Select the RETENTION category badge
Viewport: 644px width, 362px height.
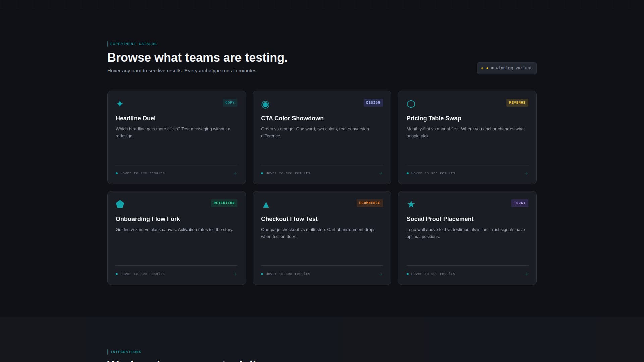tap(224, 203)
